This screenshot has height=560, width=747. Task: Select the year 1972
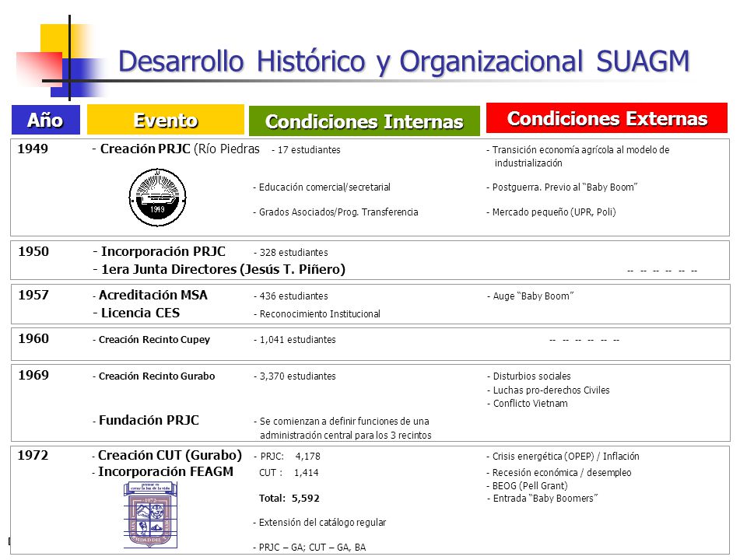33,455
